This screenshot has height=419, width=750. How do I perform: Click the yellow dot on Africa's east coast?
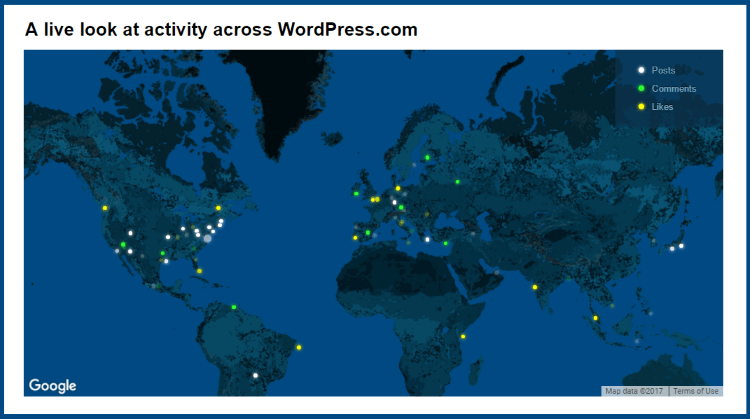tap(463, 337)
